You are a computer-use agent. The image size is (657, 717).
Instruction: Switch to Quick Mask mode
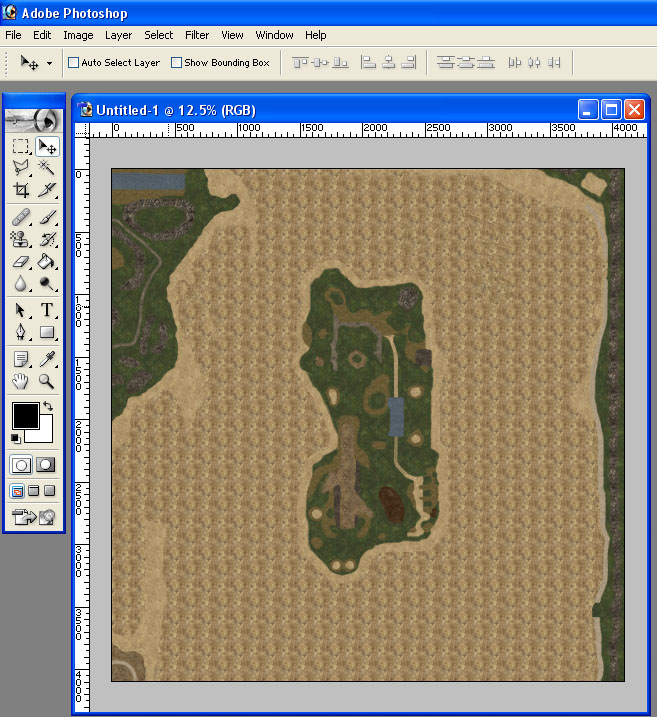pos(46,465)
